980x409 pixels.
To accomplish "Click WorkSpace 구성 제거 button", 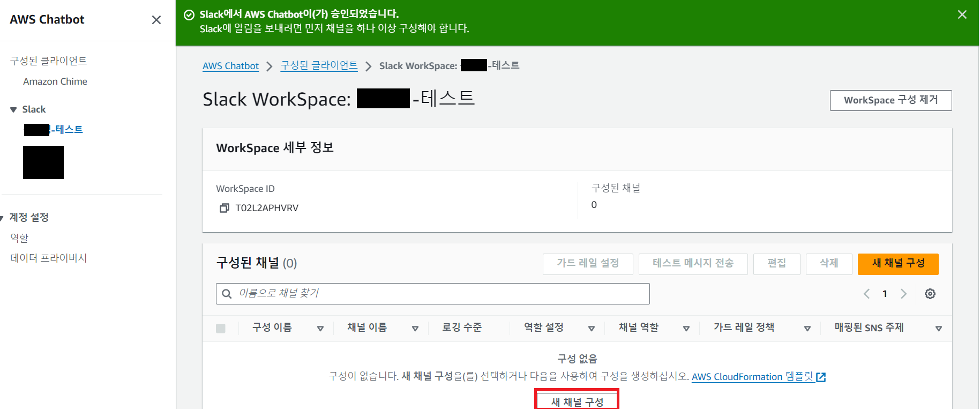I will tap(891, 100).
